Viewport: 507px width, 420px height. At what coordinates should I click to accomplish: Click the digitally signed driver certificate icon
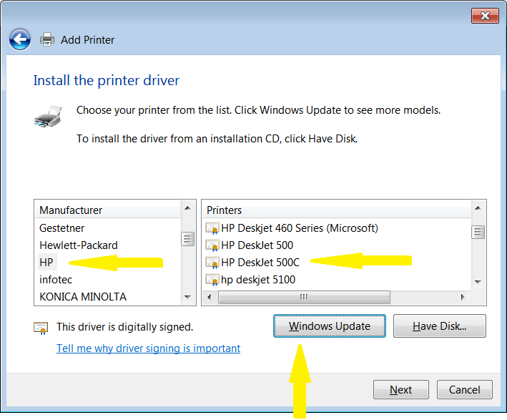tap(41, 328)
